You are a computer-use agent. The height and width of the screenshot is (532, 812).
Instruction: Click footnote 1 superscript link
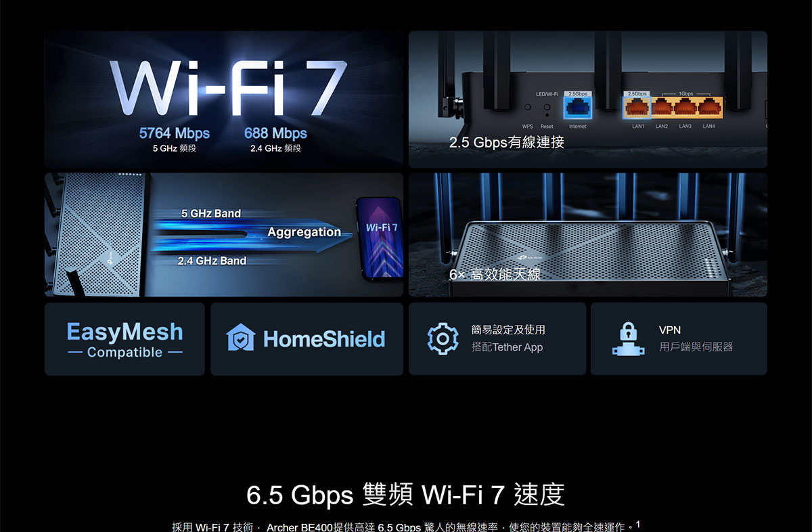click(x=637, y=524)
